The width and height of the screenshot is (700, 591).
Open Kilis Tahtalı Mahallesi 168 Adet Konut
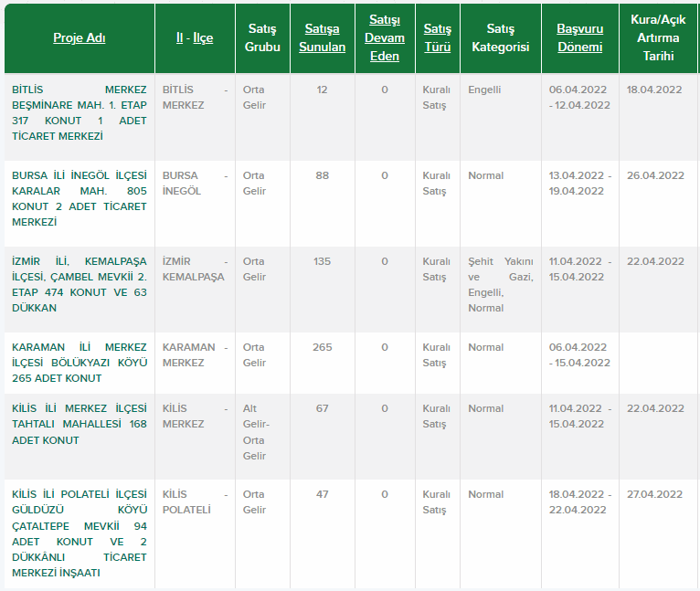coord(79,424)
